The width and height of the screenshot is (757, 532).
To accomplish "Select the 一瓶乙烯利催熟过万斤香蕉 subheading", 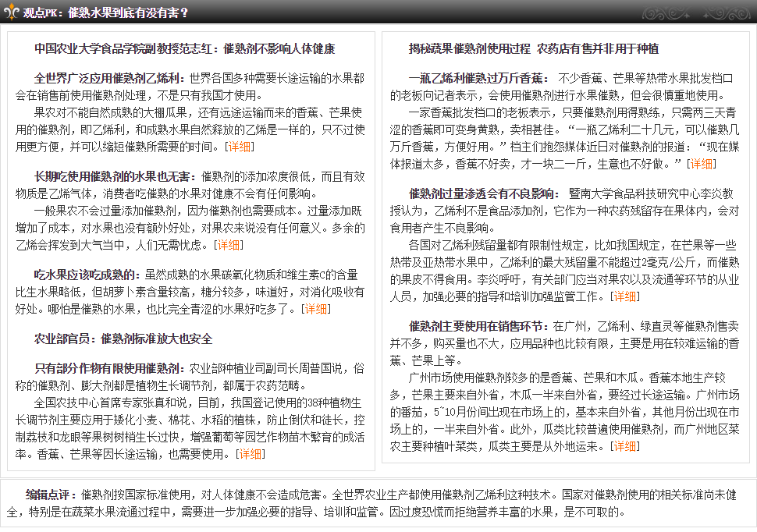I will click(478, 79).
